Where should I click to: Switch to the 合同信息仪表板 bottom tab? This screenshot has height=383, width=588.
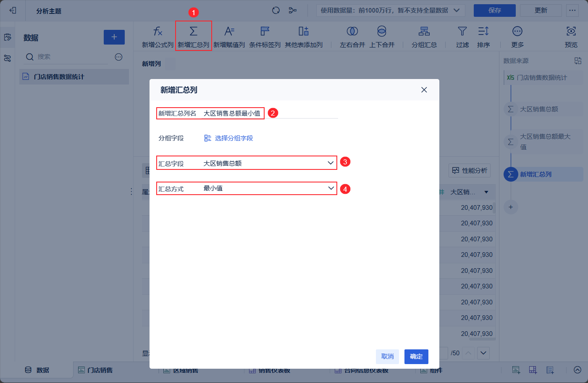pyautogui.click(x=361, y=370)
